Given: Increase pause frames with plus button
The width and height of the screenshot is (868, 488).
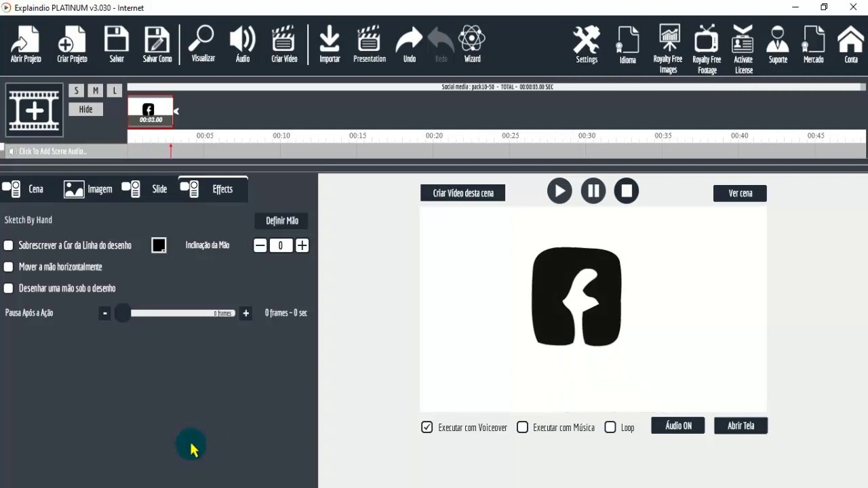Looking at the screenshot, I should pyautogui.click(x=246, y=313).
